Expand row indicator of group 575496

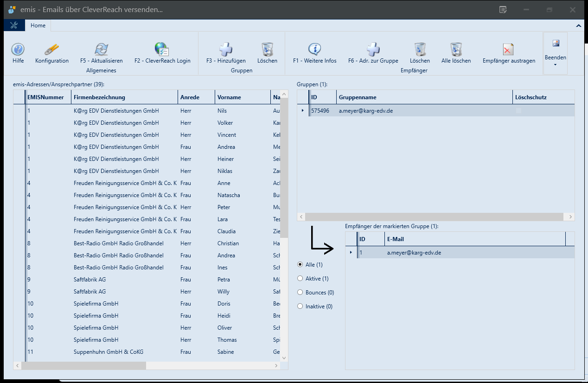pos(303,111)
